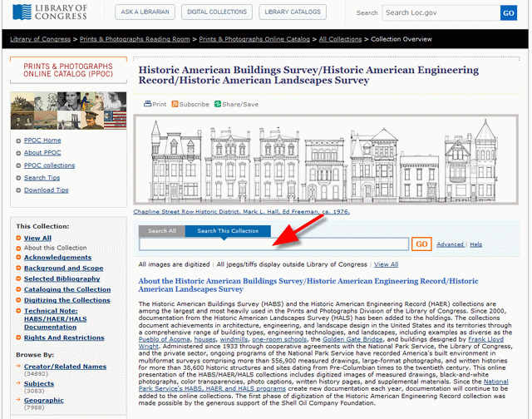Open windmills link

(234, 339)
